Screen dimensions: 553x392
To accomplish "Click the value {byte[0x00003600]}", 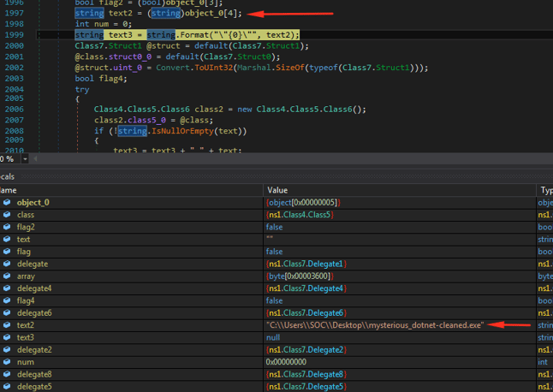I will pyautogui.click(x=300, y=276).
